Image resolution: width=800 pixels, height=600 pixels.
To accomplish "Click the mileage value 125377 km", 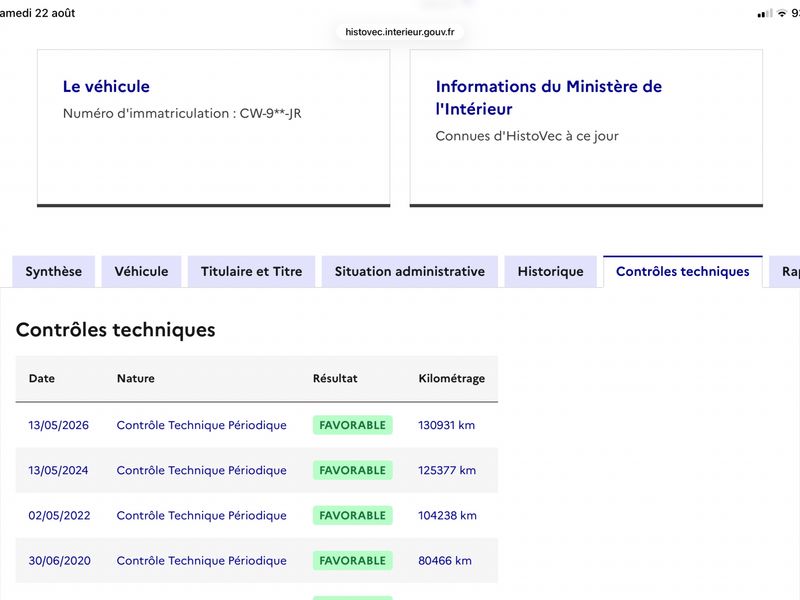I will [x=447, y=470].
